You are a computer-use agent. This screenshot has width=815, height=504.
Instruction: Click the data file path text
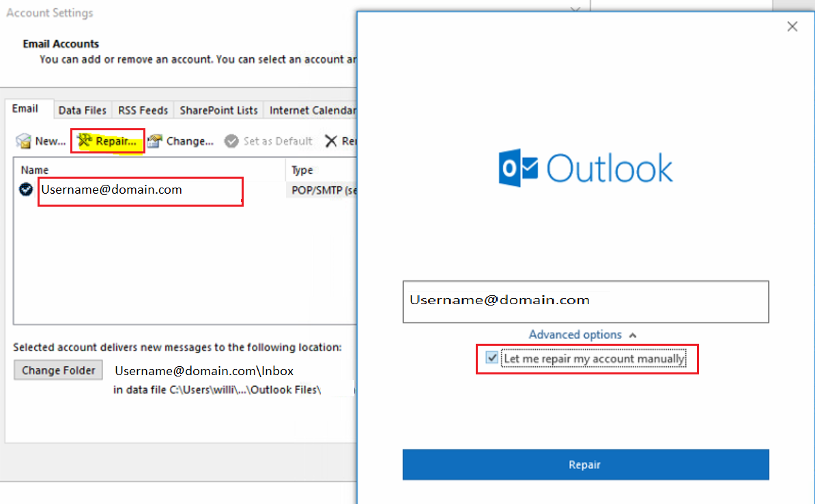[x=217, y=389]
